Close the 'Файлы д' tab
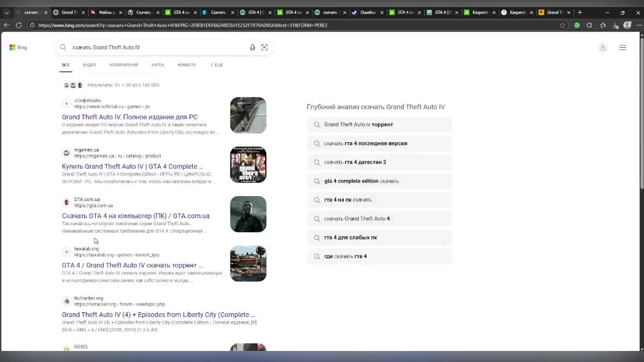 [x=120, y=13]
